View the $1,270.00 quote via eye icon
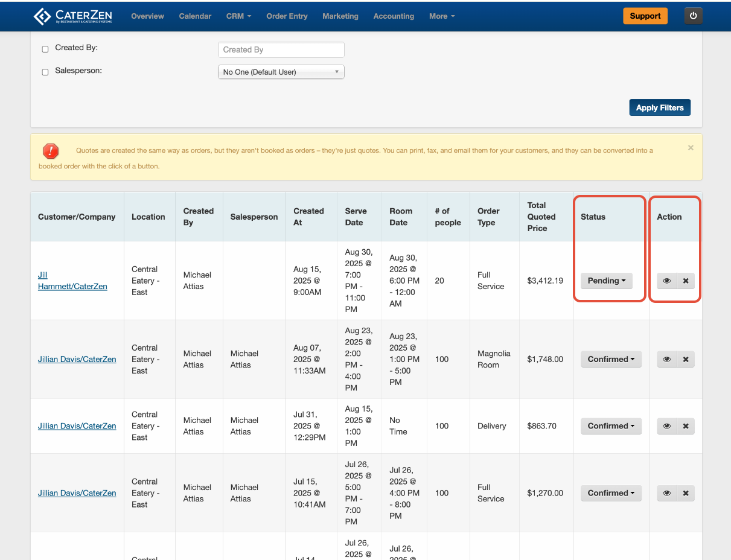The width and height of the screenshot is (731, 560). (x=666, y=493)
